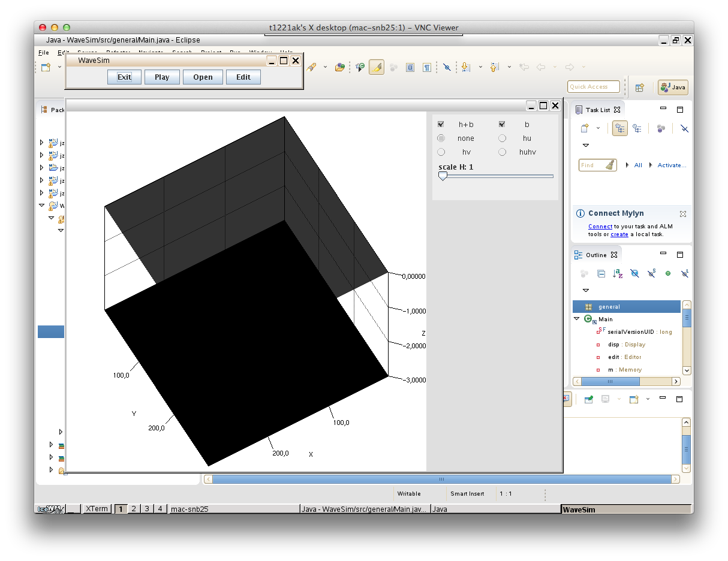Open the Open Console dropdown arrow

coord(648,399)
